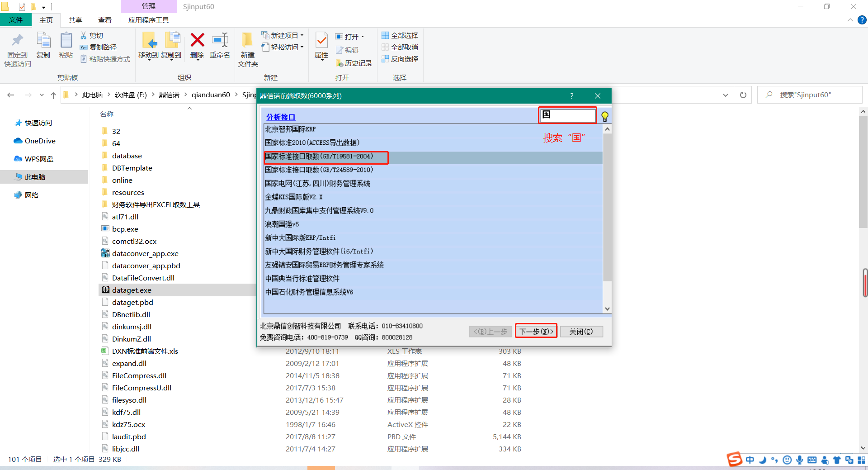Click Copy Path (复制路径)

pyautogui.click(x=99, y=47)
